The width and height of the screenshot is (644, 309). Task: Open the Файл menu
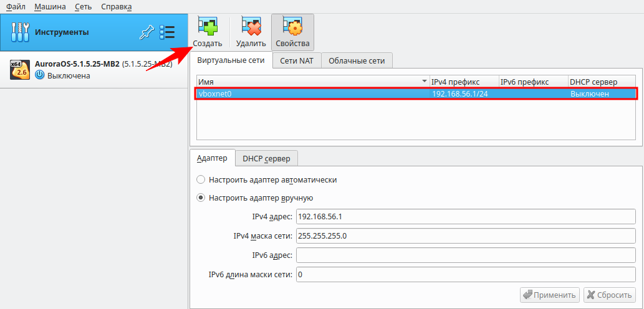[x=16, y=7]
